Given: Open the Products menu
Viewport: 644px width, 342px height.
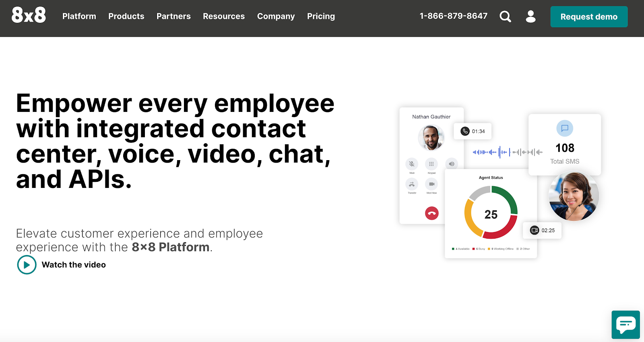Looking at the screenshot, I should tap(126, 16).
